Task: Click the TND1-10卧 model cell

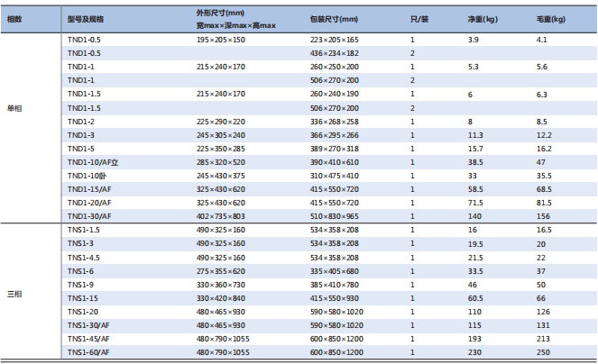Action: click(x=86, y=175)
